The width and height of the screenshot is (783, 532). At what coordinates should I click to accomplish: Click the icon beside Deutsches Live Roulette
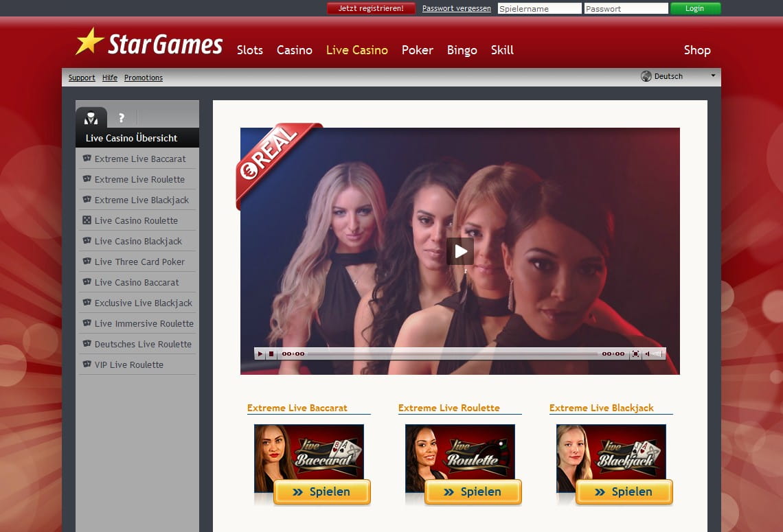click(x=87, y=343)
